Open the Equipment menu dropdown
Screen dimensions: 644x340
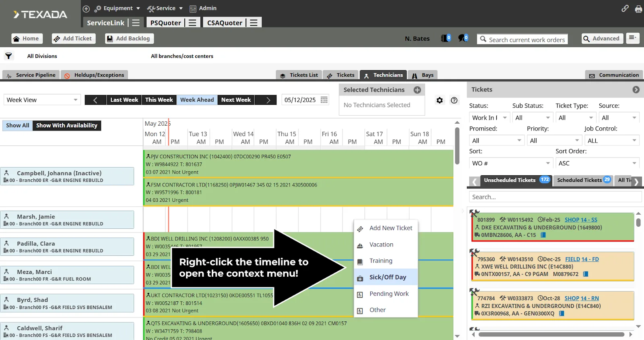coord(118,8)
